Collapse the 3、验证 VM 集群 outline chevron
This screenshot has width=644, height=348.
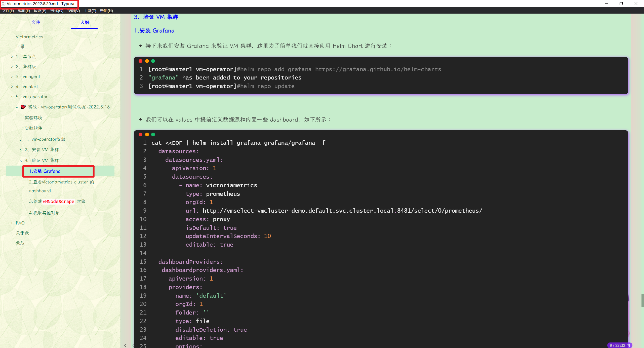(21, 161)
